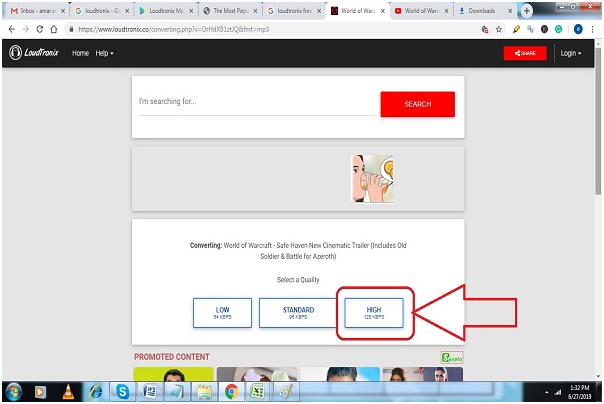Click the green promoted content logo

pos(452,357)
